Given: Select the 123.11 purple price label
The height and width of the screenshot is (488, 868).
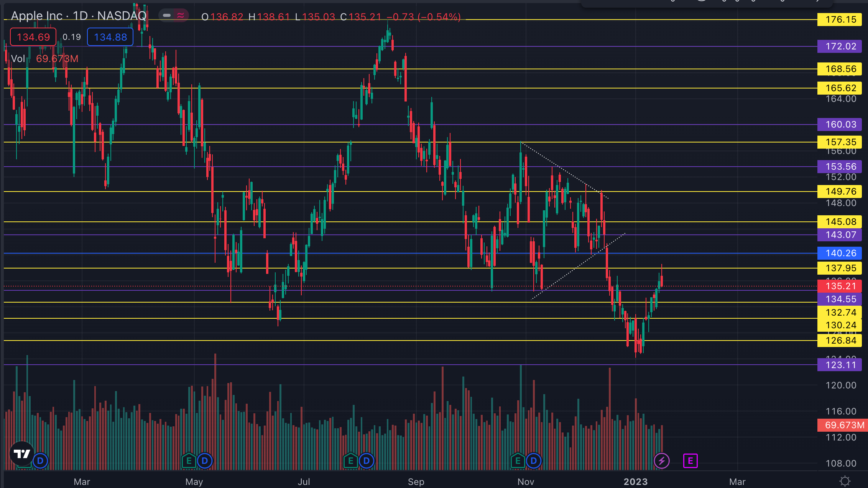Looking at the screenshot, I should 840,365.
